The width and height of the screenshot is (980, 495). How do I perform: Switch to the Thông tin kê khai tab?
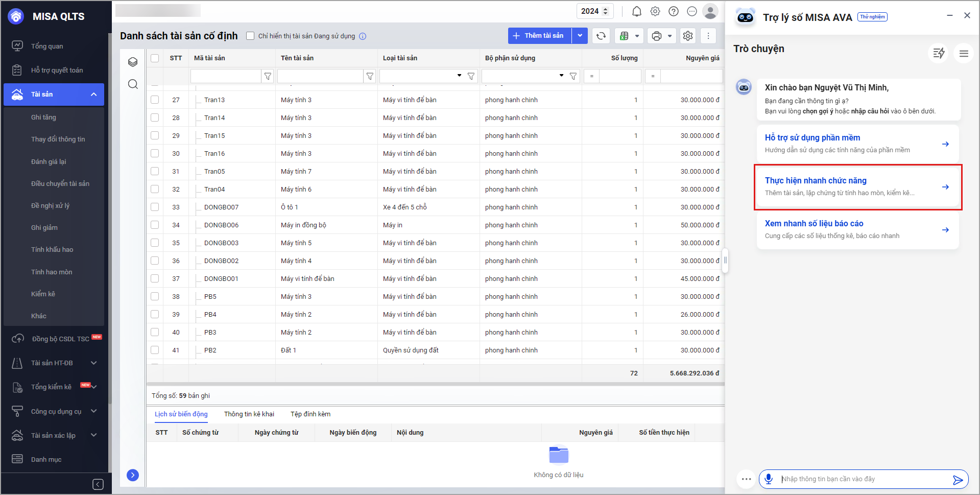click(249, 414)
